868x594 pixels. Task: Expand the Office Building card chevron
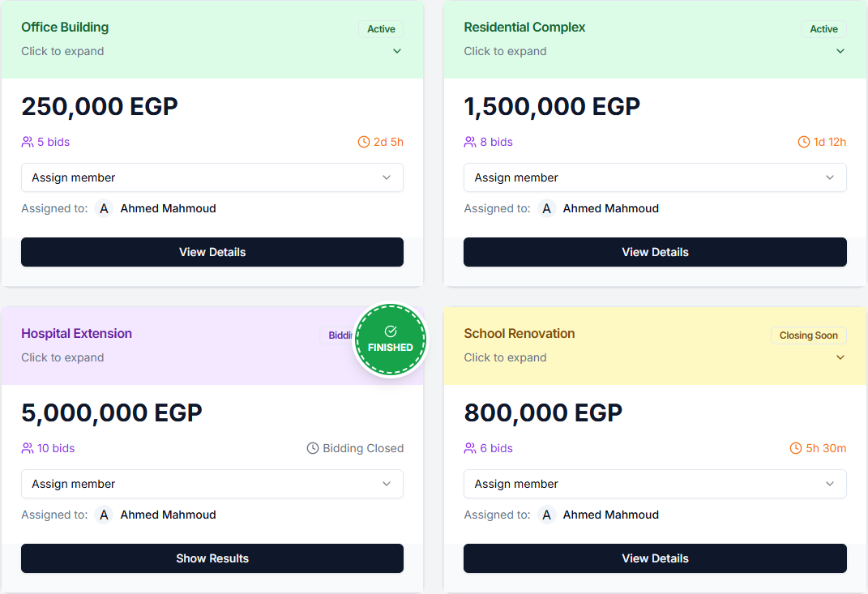pyautogui.click(x=397, y=51)
